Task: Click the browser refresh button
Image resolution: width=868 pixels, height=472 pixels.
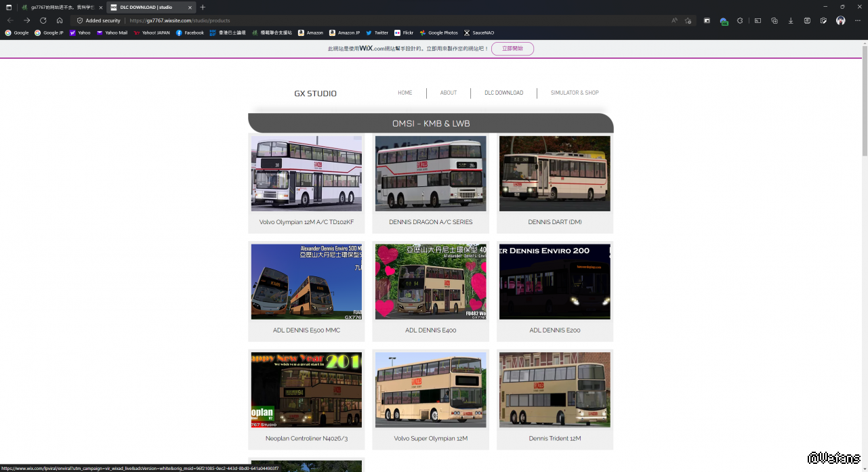Action: coord(43,20)
